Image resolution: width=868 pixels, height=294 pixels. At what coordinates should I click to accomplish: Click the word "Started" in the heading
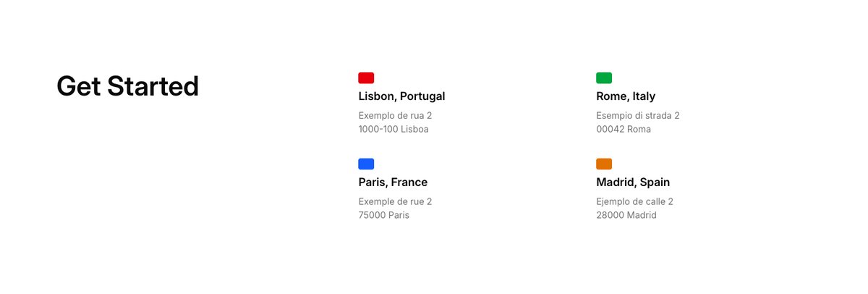point(153,86)
